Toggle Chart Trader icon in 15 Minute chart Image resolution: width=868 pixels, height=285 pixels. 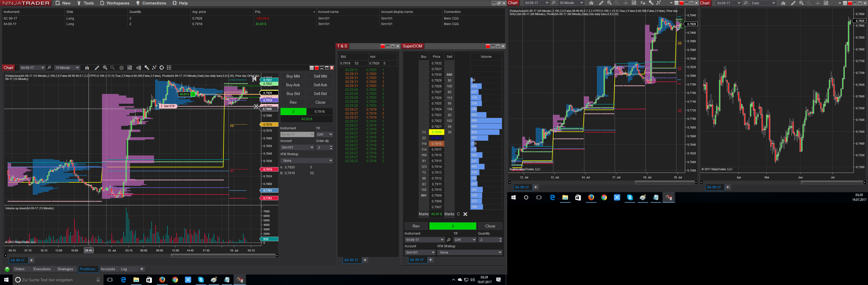(138, 68)
